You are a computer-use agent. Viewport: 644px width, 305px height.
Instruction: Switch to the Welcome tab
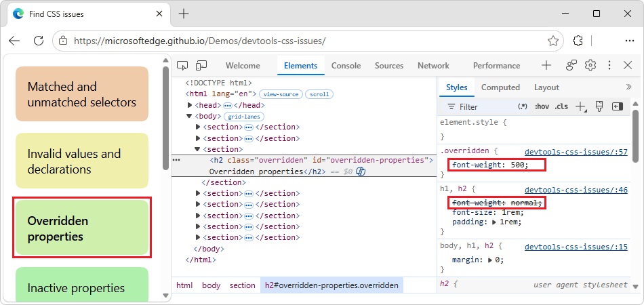(x=243, y=66)
